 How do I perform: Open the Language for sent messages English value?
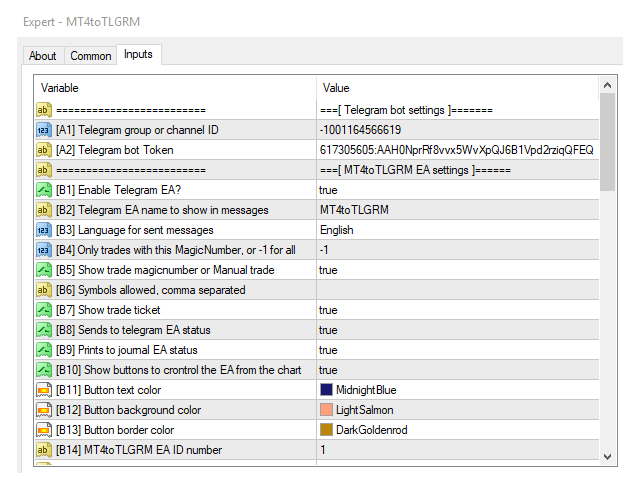[x=336, y=230]
